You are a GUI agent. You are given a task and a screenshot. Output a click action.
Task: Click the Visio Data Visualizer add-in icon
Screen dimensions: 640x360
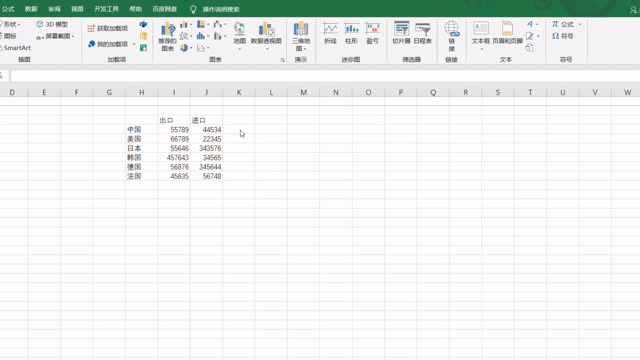coord(143,24)
